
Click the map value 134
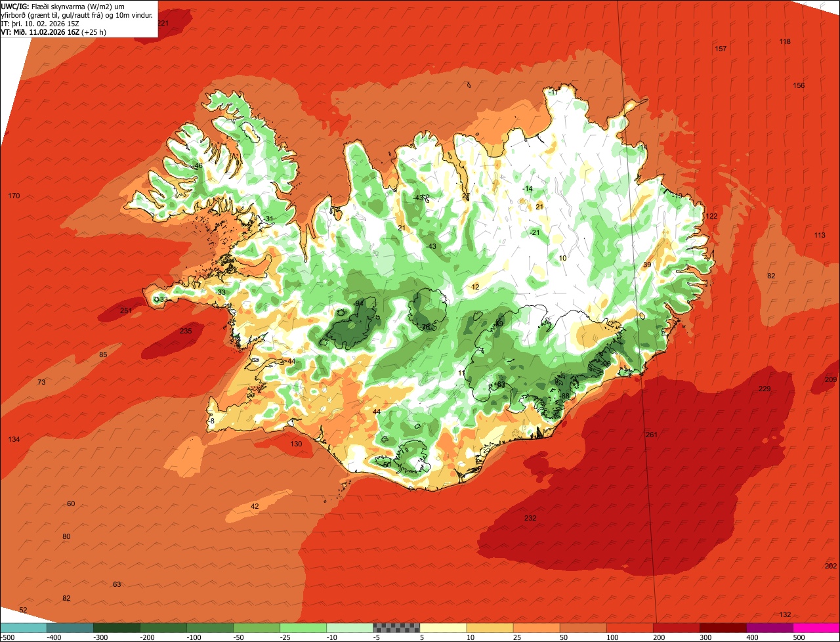pos(14,439)
